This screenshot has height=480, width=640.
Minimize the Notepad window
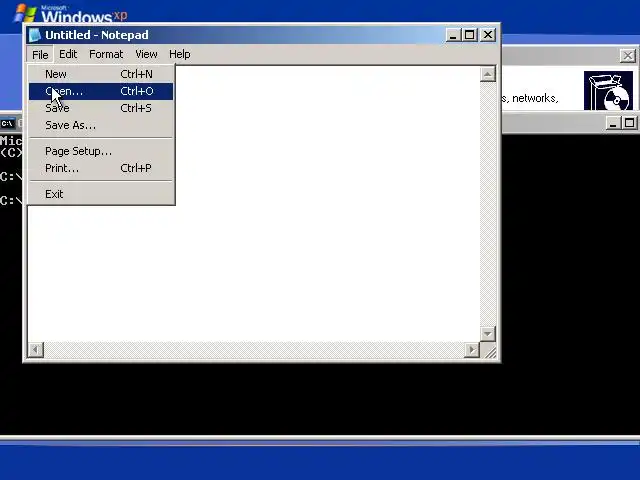[x=452, y=35]
